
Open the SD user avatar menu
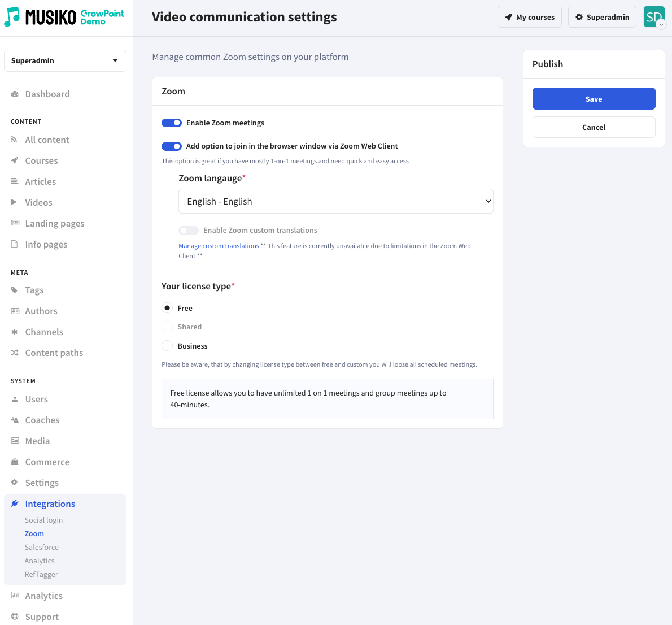point(654,17)
